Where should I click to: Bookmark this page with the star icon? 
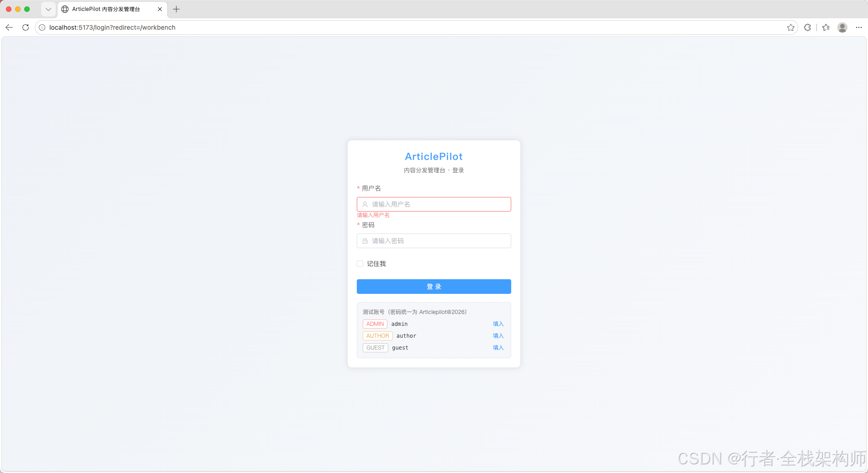791,27
